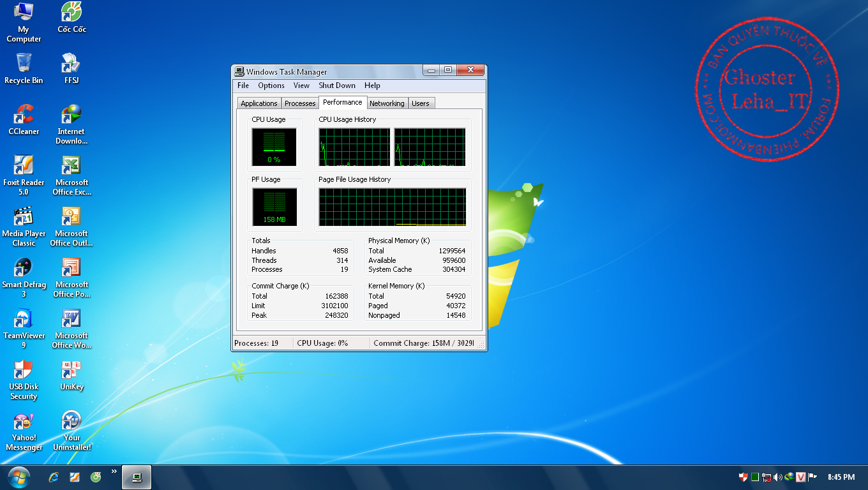This screenshot has height=490, width=868.
Task: Open the File menu in Task Manager
Action: coord(243,85)
